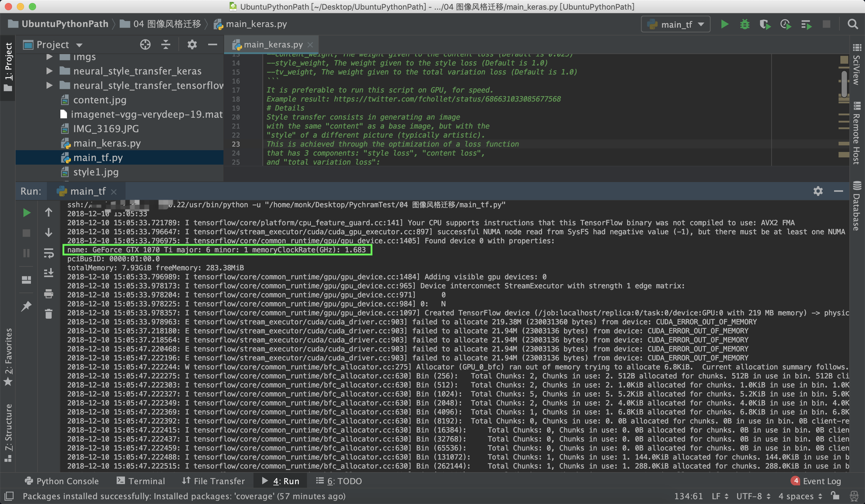This screenshot has width=865, height=504.
Task: Expand the imgs folder
Action: (x=50, y=57)
